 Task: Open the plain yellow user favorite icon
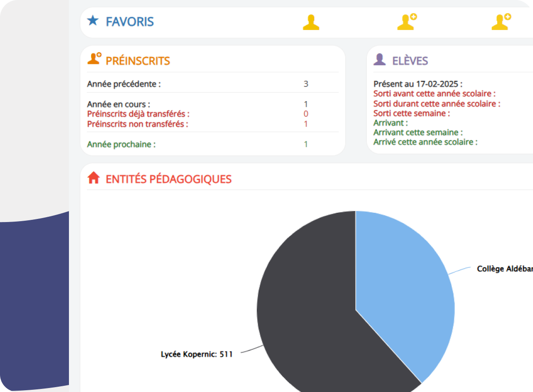[x=311, y=22]
